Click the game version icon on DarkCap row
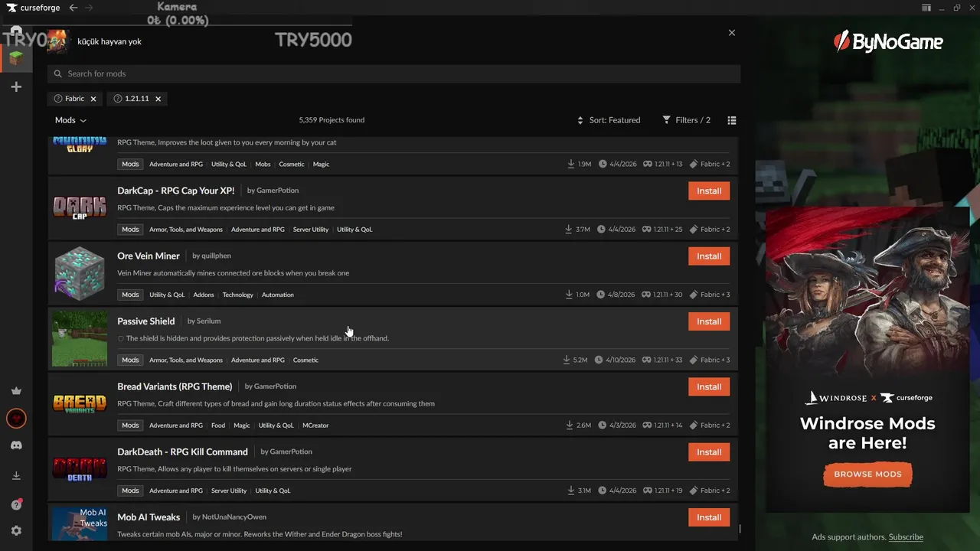 (647, 230)
